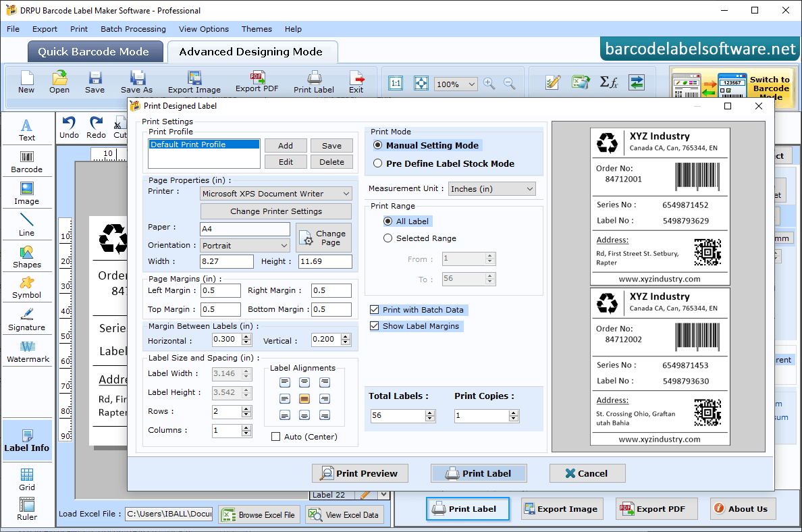
Task: Click the edit pencil notepad icon
Action: pos(553,82)
